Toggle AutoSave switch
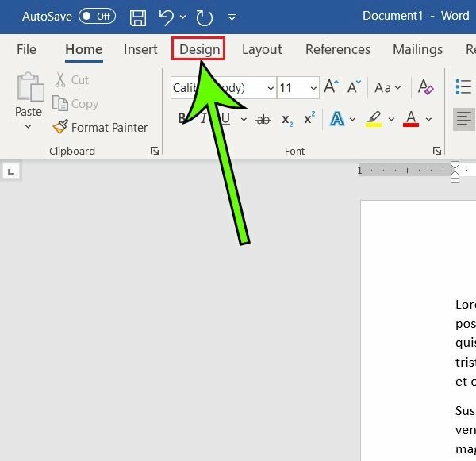Viewport: 476px width, 461px height. 97,16
